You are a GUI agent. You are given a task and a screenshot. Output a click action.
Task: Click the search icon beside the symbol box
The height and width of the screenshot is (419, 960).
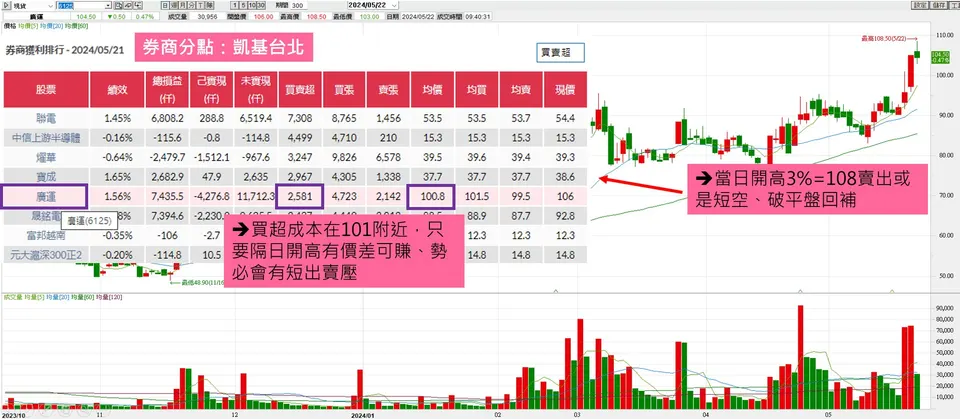tap(118, 6)
